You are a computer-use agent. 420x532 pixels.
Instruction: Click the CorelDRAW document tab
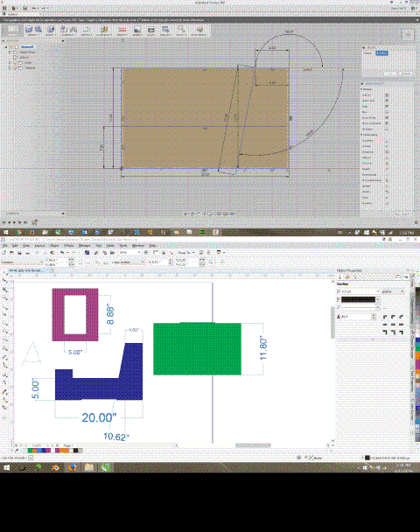coord(29,270)
